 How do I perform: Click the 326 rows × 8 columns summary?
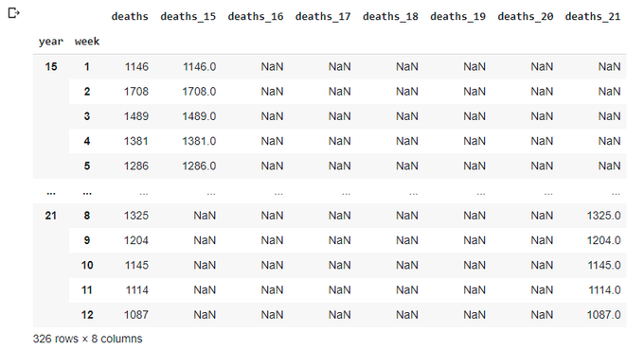87,339
